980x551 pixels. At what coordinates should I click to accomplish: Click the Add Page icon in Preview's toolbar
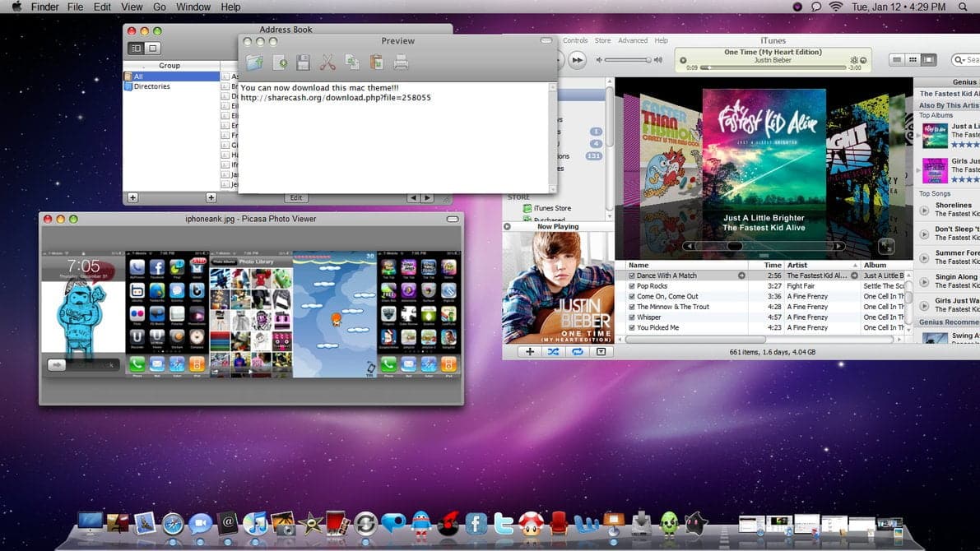[x=280, y=62]
